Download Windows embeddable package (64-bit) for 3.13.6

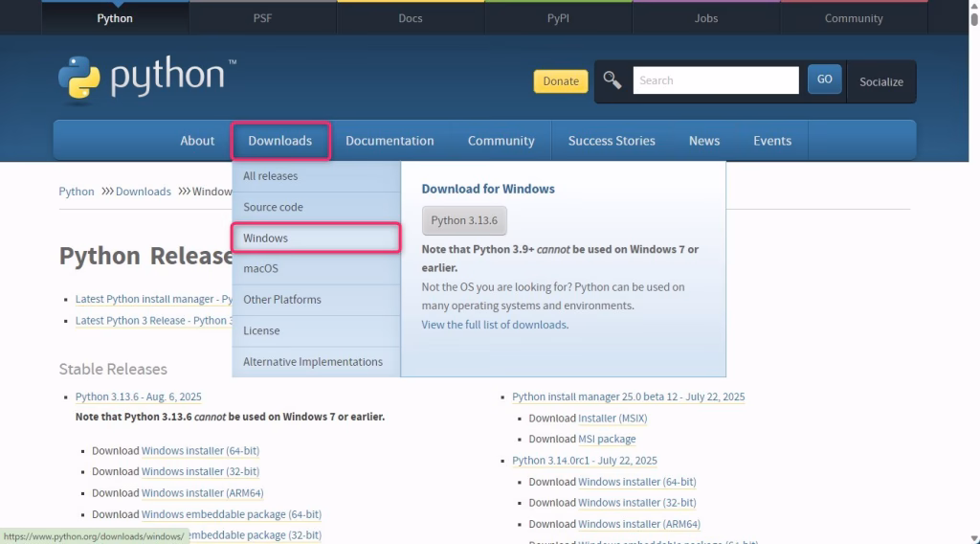(x=232, y=514)
